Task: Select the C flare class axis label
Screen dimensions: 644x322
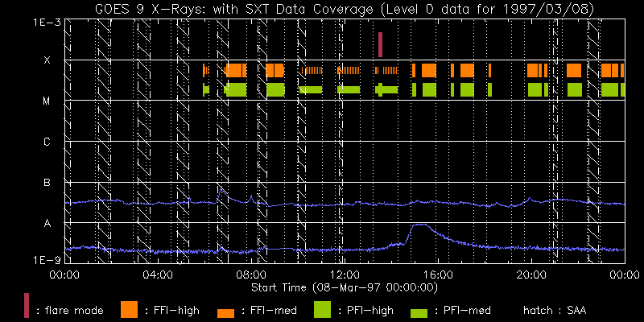Action: pyautogui.click(x=47, y=142)
